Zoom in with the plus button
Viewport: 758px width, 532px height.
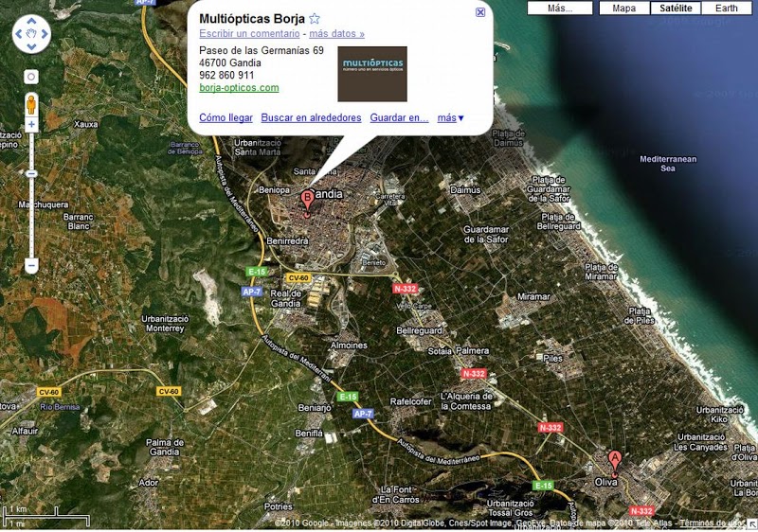(x=31, y=125)
